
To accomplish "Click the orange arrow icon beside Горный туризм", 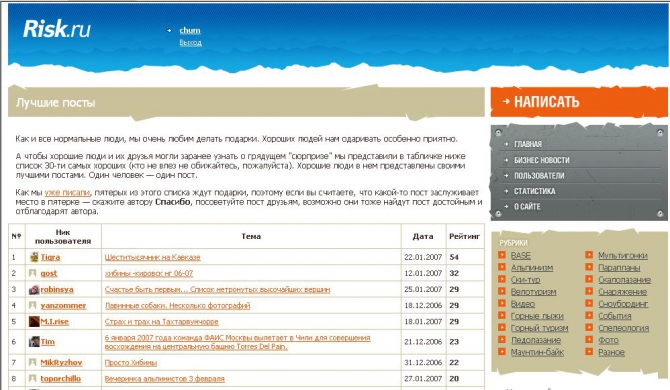I will [x=502, y=327].
